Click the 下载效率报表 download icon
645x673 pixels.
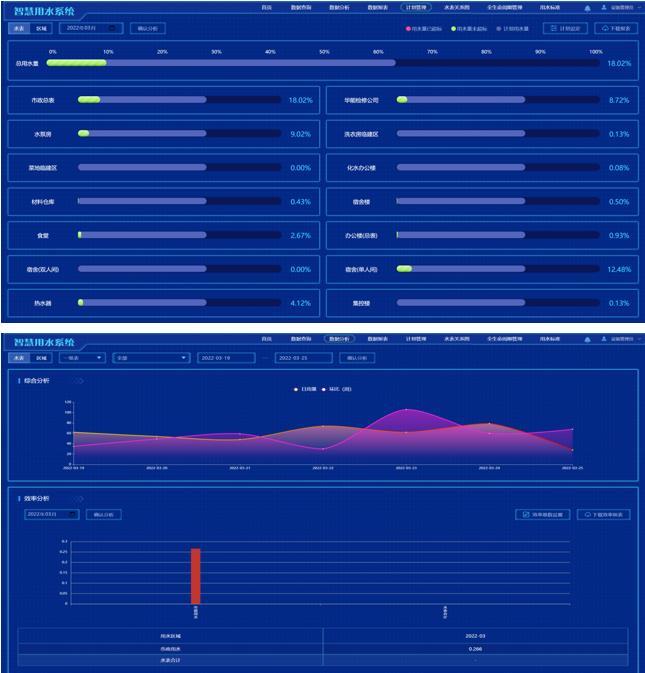(589, 515)
